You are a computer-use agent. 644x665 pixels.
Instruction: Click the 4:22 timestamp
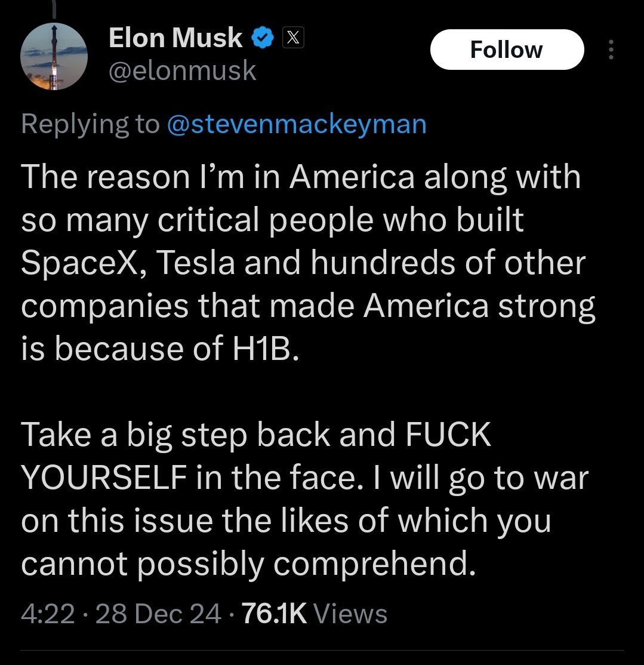point(48,613)
